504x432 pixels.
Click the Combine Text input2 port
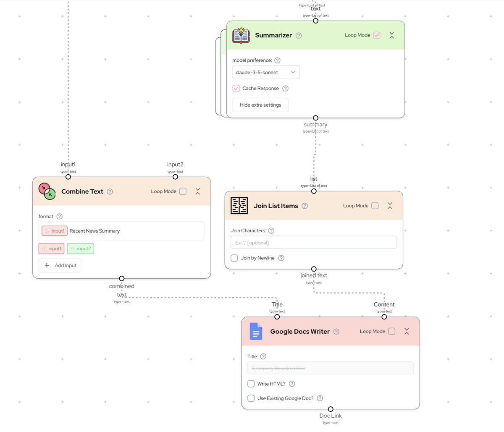(x=175, y=177)
